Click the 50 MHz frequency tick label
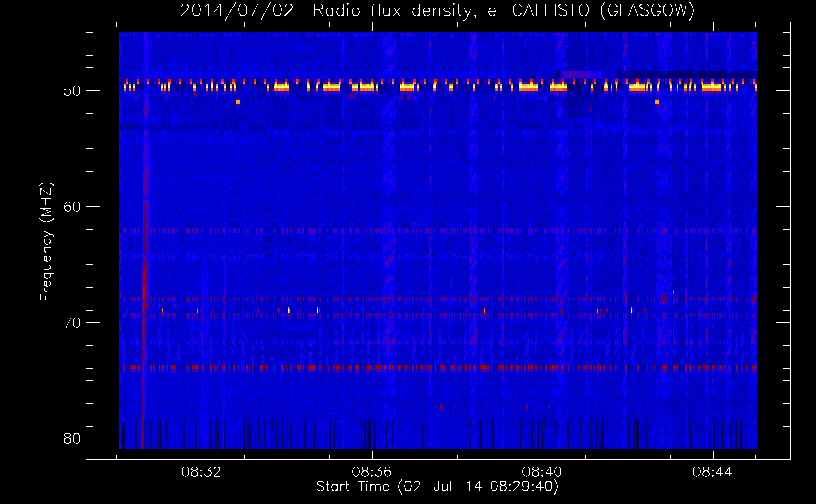Image resolution: width=816 pixels, height=504 pixels. point(72,91)
